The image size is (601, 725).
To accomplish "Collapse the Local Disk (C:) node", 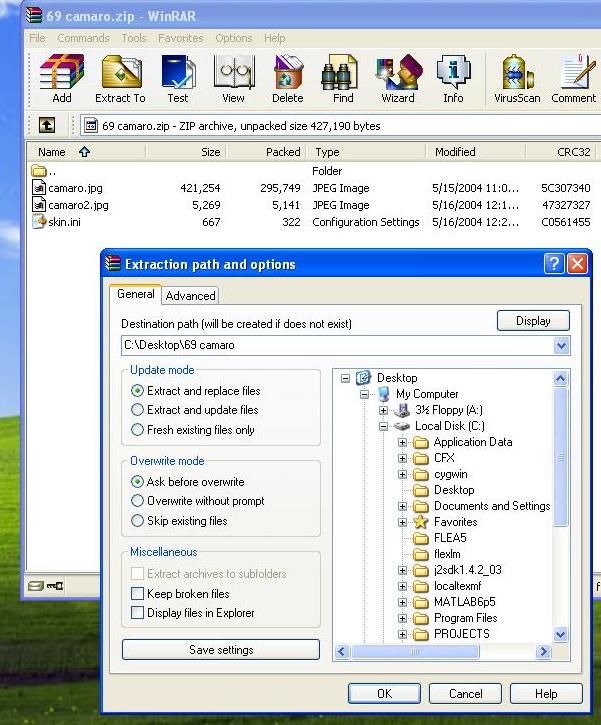I will [x=383, y=426].
